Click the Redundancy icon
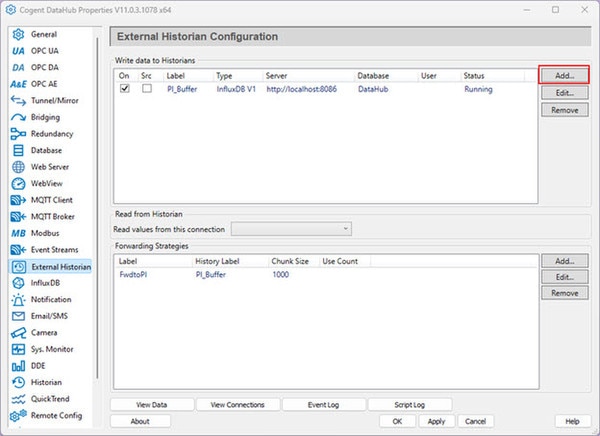The image size is (600, 436). pos(18,134)
